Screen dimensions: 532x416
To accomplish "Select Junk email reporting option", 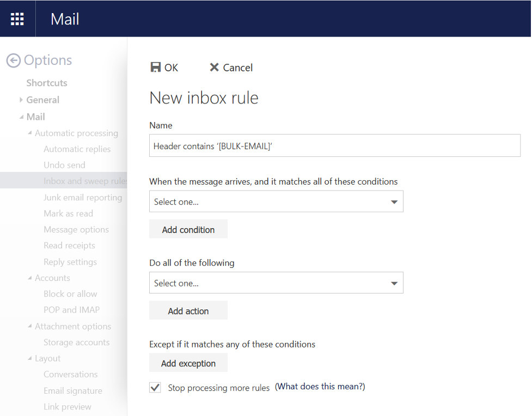I will click(x=83, y=198).
